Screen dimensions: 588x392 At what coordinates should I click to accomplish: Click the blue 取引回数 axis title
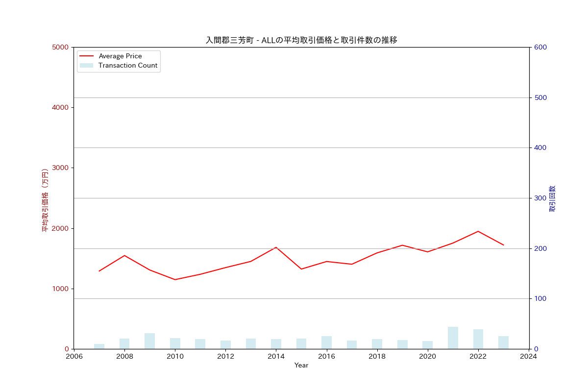[x=552, y=198]
